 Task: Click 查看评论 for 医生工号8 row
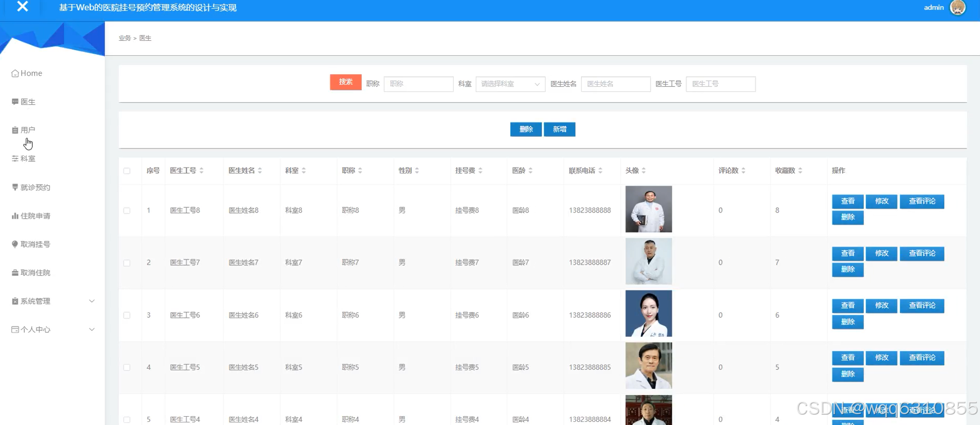[x=922, y=201]
